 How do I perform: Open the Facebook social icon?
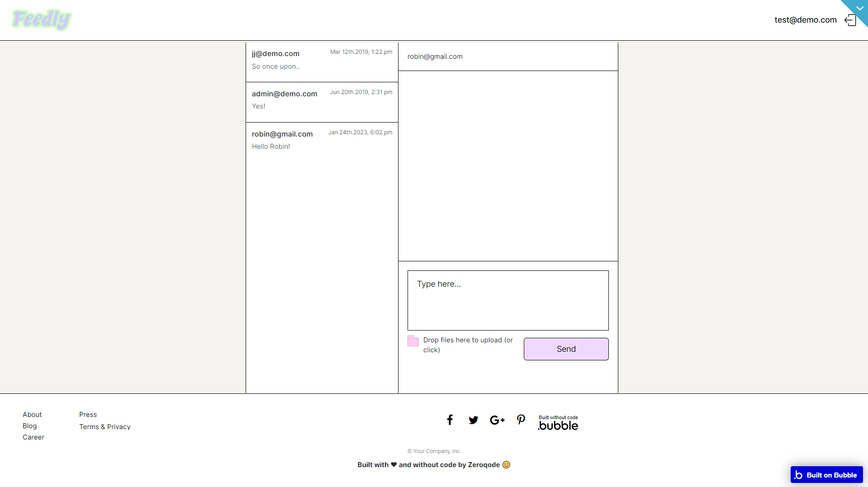450,420
